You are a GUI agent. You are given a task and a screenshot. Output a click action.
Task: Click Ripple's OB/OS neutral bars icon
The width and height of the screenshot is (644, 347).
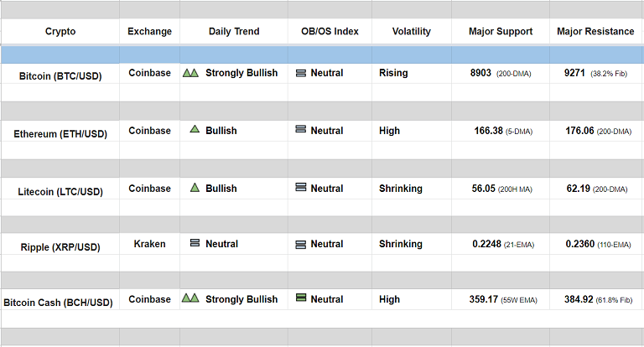tap(301, 244)
